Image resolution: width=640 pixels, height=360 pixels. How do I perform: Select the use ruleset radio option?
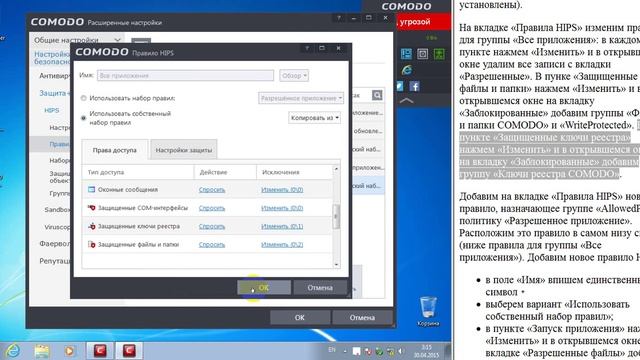point(83,98)
